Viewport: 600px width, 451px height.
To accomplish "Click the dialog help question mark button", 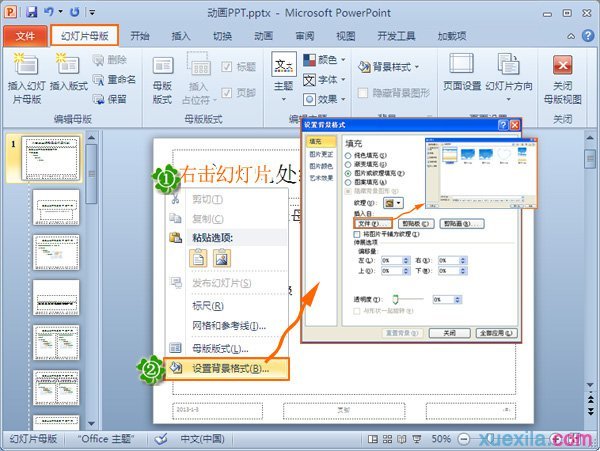I will (x=504, y=125).
